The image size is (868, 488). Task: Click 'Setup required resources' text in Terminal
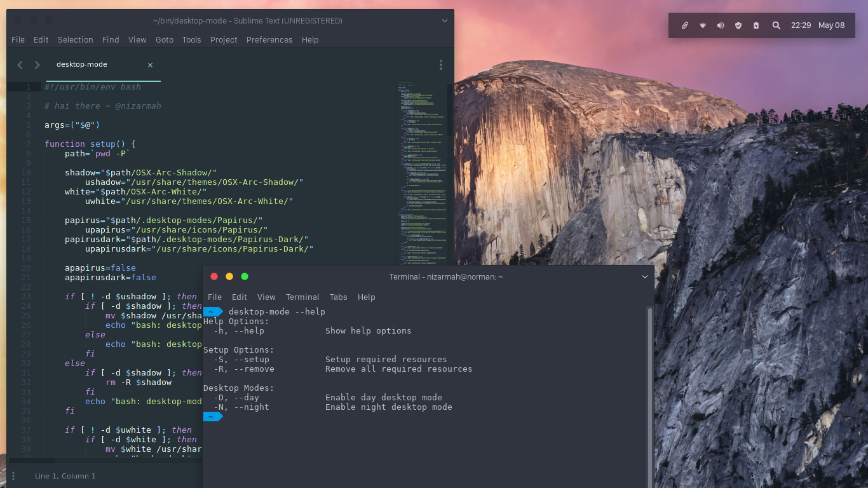coord(386,360)
